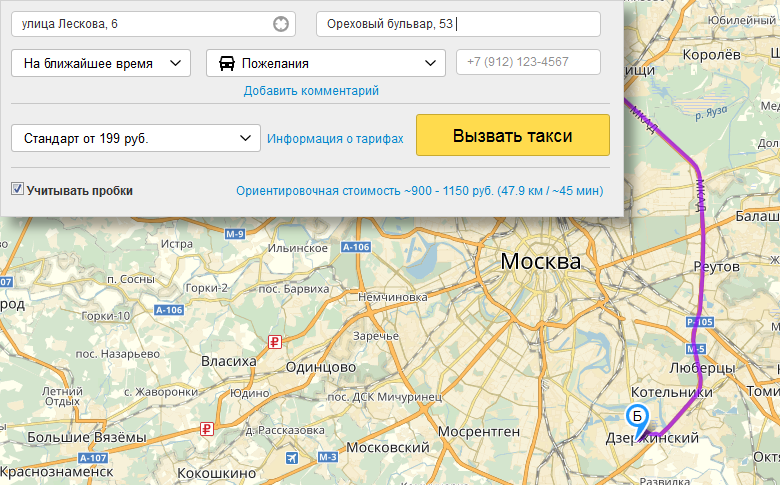
Task: Open the На ближайшее время dropdown
Action: pyautogui.click(x=101, y=63)
